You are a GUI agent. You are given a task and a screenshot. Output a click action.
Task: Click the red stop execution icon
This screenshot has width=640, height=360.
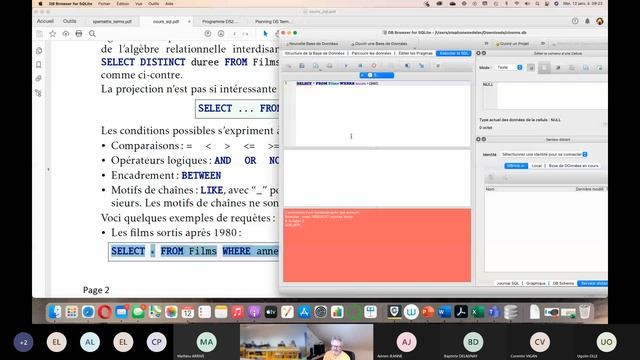[373, 66]
